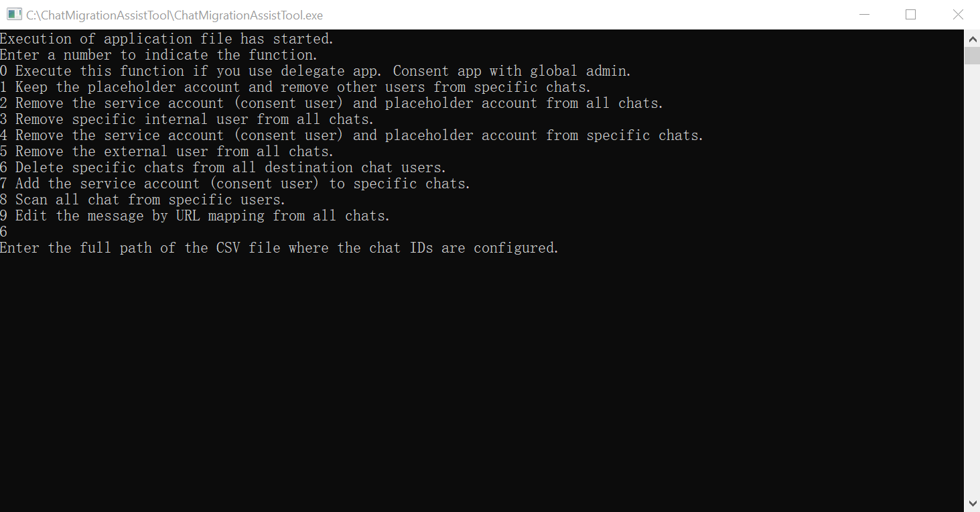
Task: Click option 0 about delegate app consent
Action: [316, 71]
